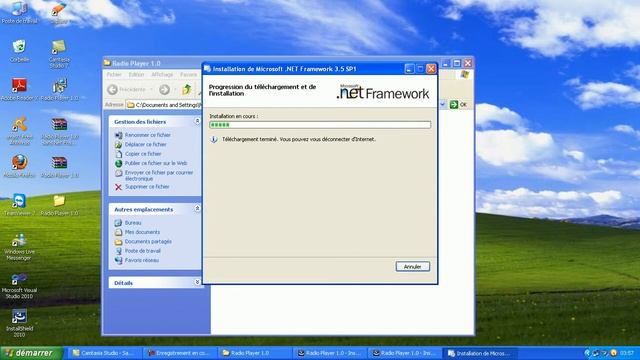The height and width of the screenshot is (360, 640).
Task: Open the Edition menu in Explorer
Action: [x=136, y=75]
